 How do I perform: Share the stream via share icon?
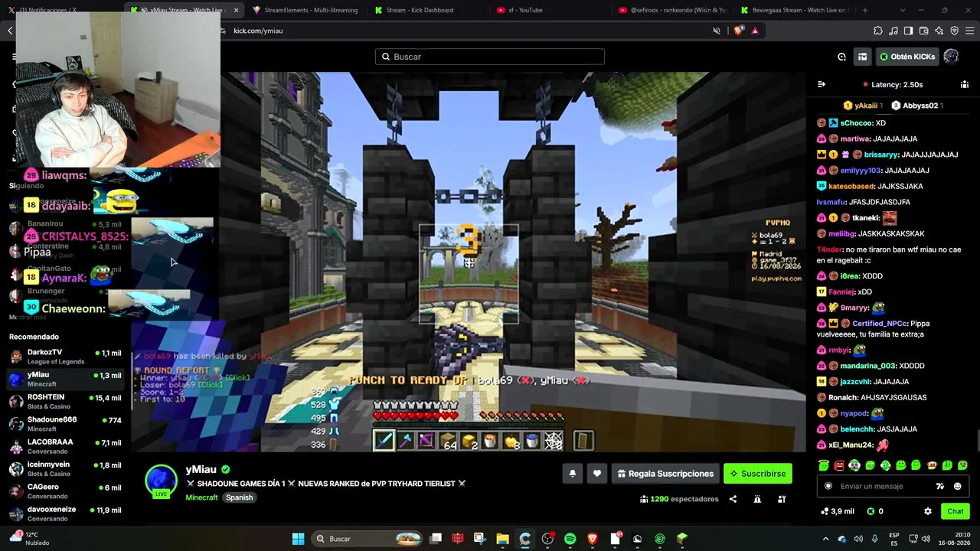pos(733,499)
